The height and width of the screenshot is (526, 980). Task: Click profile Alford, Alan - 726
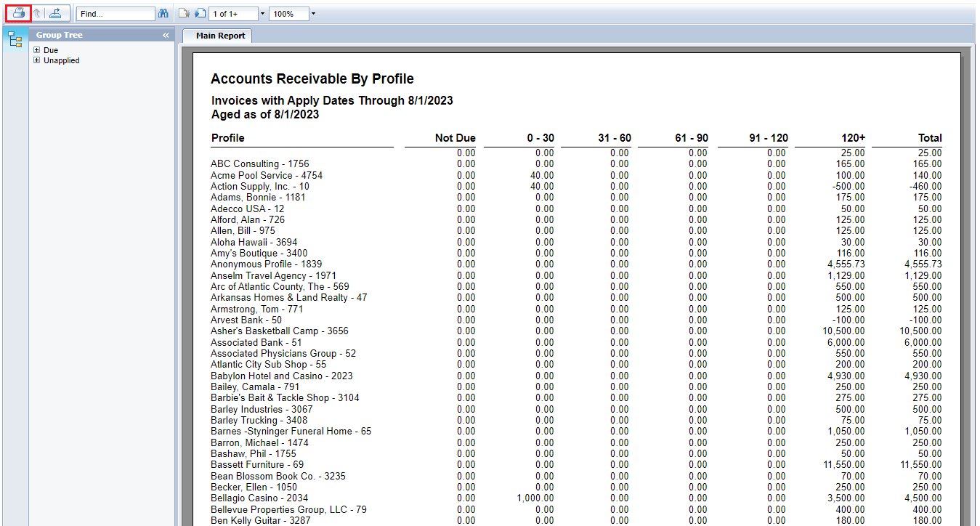[248, 219]
